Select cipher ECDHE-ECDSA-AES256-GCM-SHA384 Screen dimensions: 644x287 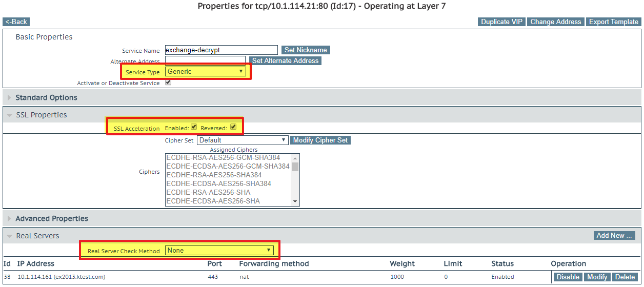228,167
